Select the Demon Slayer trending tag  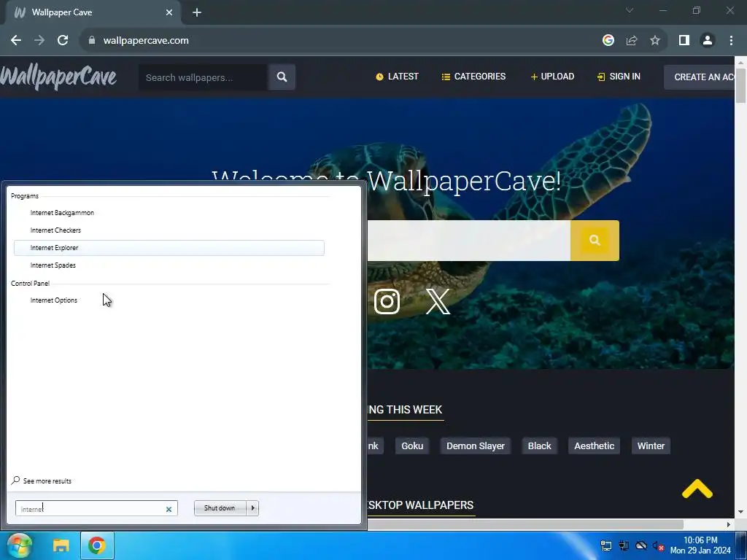[476, 446]
